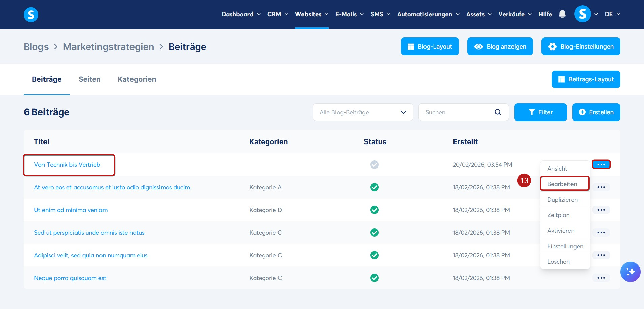Click Kategorie A in the table
This screenshot has height=309, width=644.
coord(265,187)
